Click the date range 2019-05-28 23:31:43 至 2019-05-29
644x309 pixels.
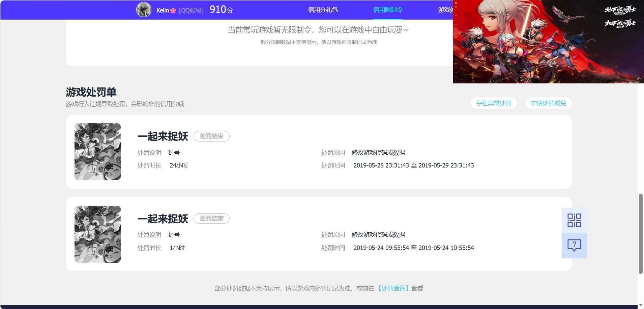[413, 165]
